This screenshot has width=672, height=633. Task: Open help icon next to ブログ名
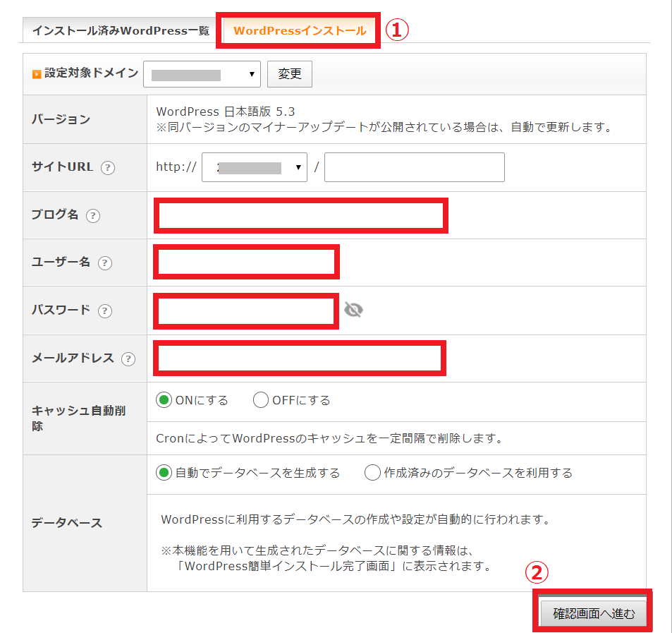[93, 215]
